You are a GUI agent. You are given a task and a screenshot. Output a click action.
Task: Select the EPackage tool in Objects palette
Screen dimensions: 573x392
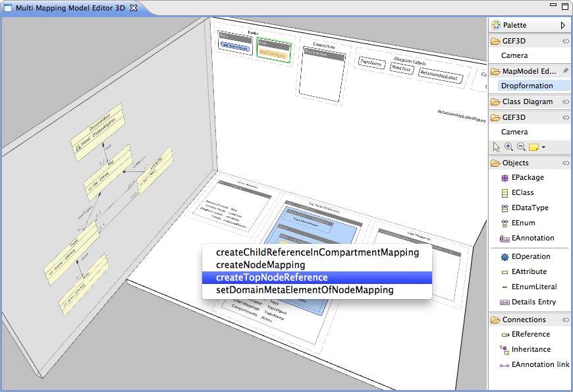(x=520, y=177)
